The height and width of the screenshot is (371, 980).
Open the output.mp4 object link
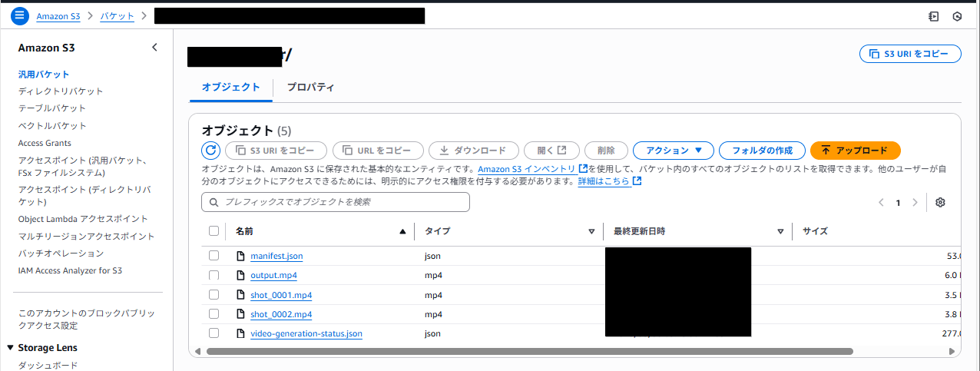273,275
